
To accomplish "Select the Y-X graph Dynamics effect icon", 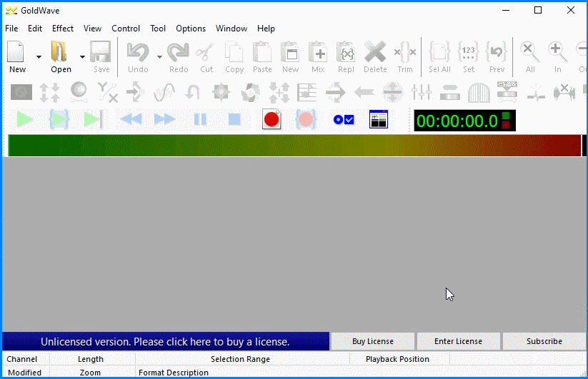I will point(108,92).
